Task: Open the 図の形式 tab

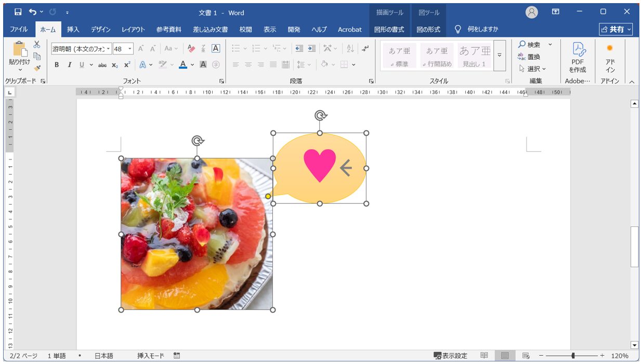Action: [x=428, y=30]
